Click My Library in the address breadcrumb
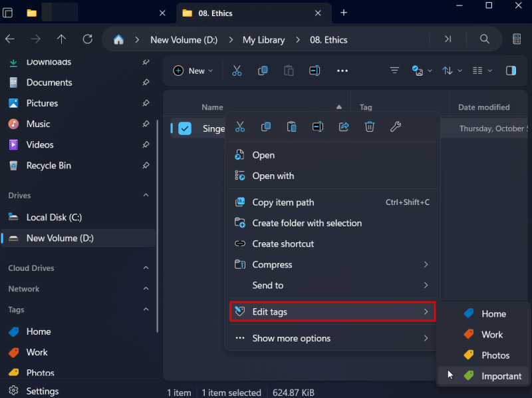Screen dimensions: 532x398 [x=263, y=39]
